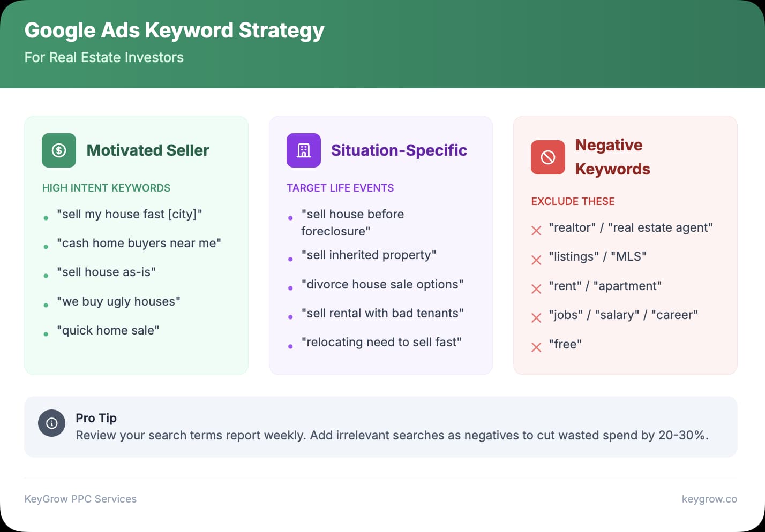This screenshot has height=532, width=765.
Task: Click the info icon in the Pro Tip bar
Action: click(51, 423)
